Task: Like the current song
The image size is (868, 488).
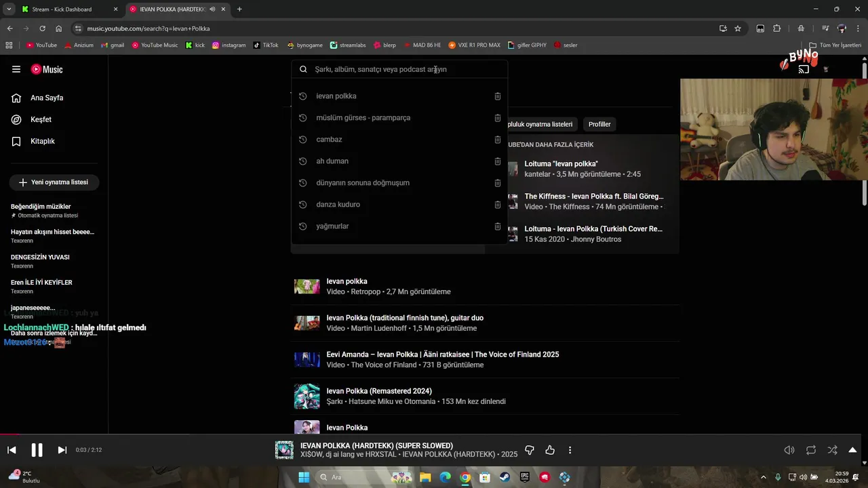Action: 550,450
